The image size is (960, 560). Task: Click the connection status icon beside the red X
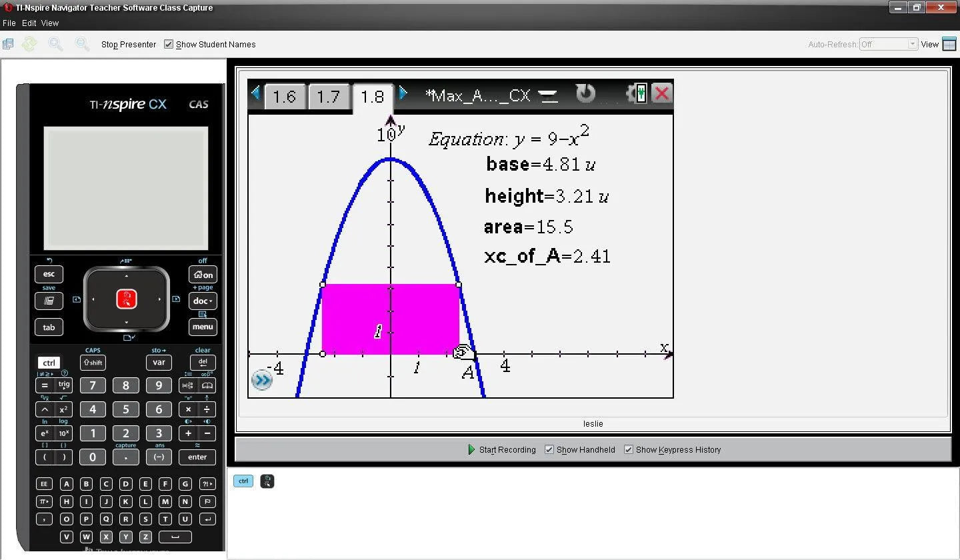coord(638,94)
